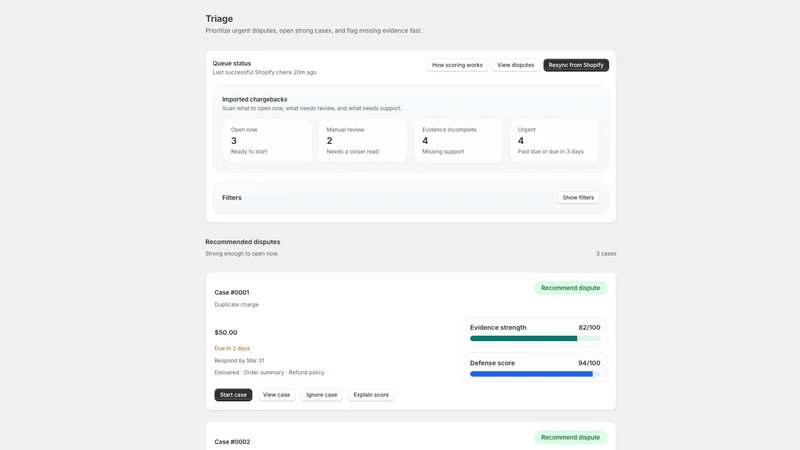The image size is (800, 450).
Task: Select the Manual review stat card
Action: (363, 140)
